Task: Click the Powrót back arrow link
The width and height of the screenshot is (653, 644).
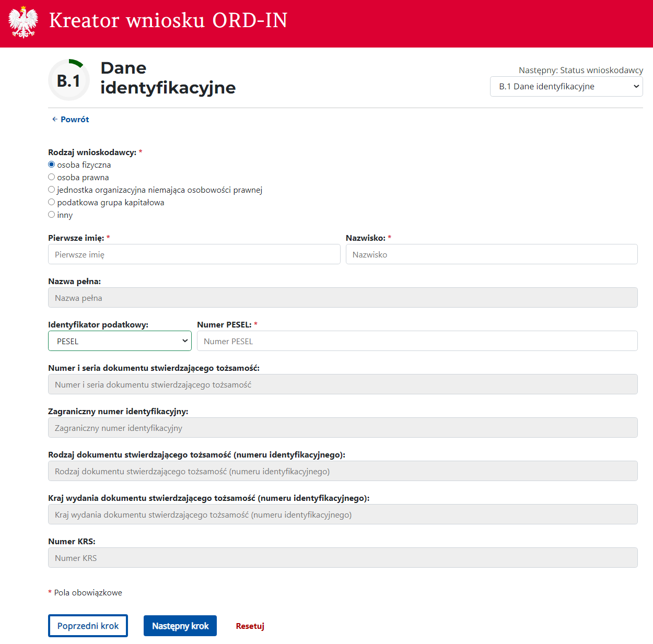Action: (x=70, y=119)
